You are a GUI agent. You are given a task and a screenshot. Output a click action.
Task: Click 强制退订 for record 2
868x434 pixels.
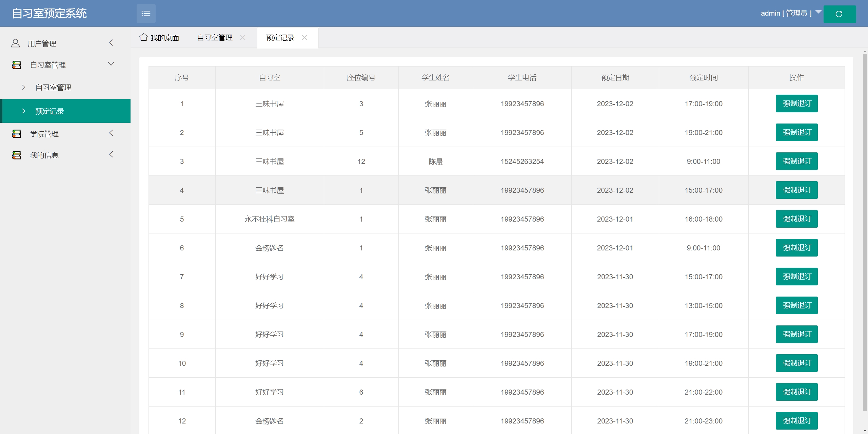[x=796, y=132]
